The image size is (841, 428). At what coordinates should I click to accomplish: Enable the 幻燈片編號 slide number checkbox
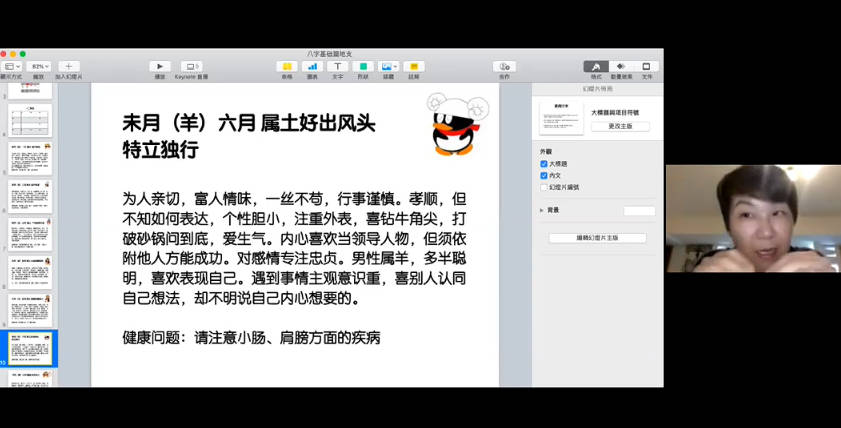[544, 187]
